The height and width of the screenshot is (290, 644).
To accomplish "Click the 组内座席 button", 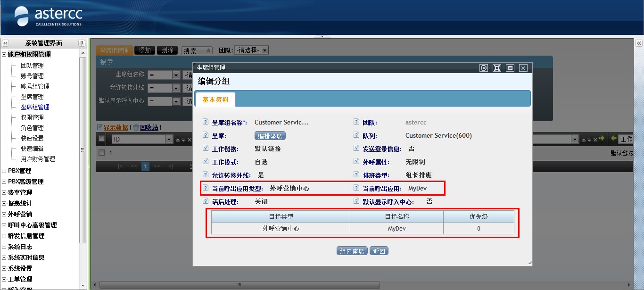I will click(x=352, y=251).
